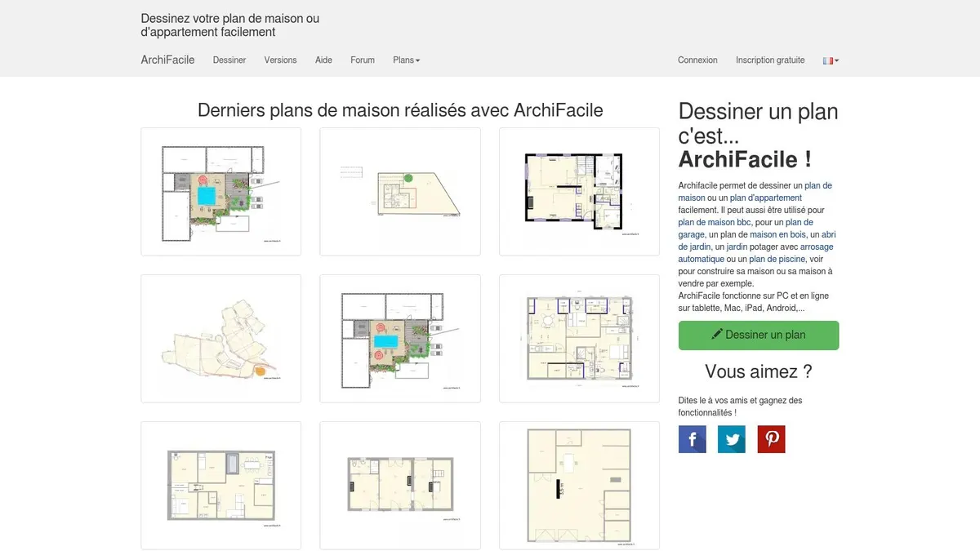
Task: Click Inscription gratuite link
Action: (770, 60)
